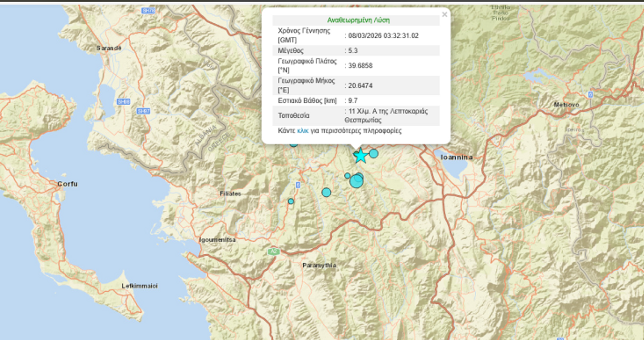Close the earthquake info popup
Image resolution: width=644 pixels, height=340 pixels.
[444, 15]
